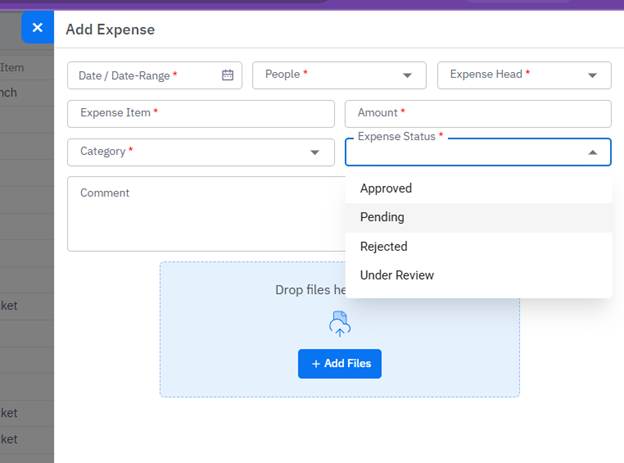Select Under Review status

click(478, 275)
